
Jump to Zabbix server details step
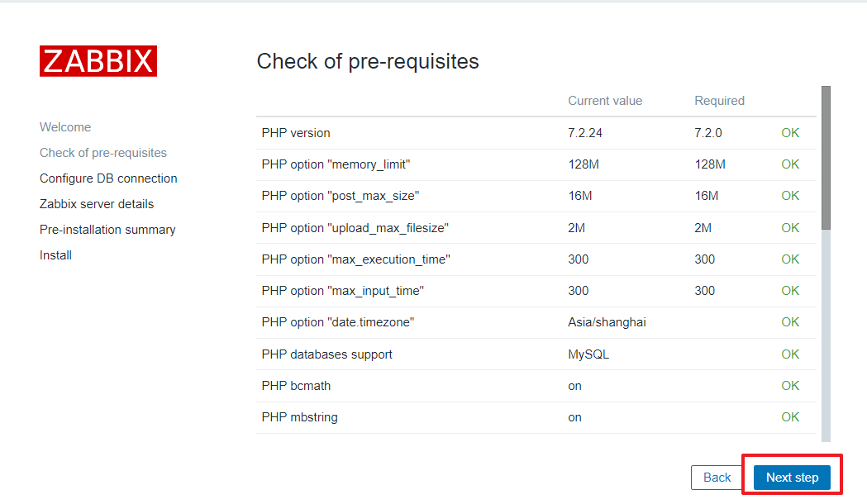pos(97,204)
